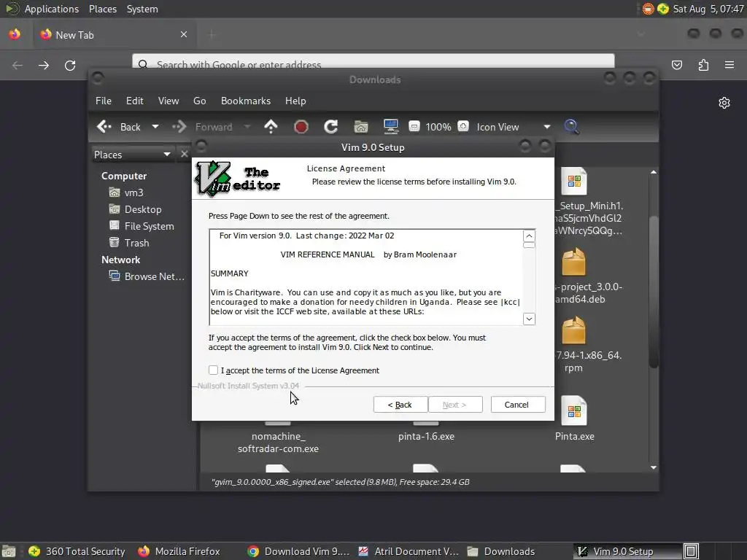Open the Go menu in Downloads window

(200, 101)
